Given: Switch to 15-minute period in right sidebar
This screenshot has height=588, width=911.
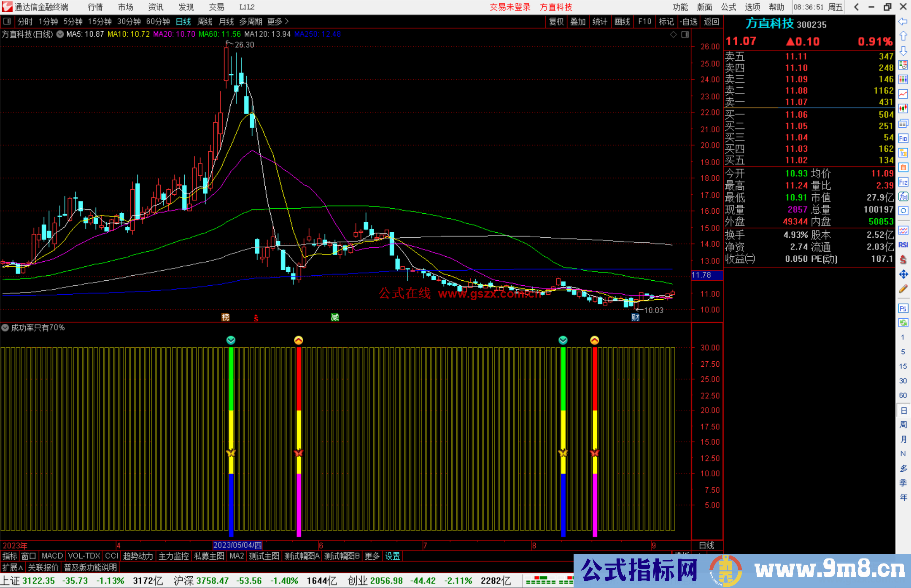Looking at the screenshot, I should tap(903, 366).
